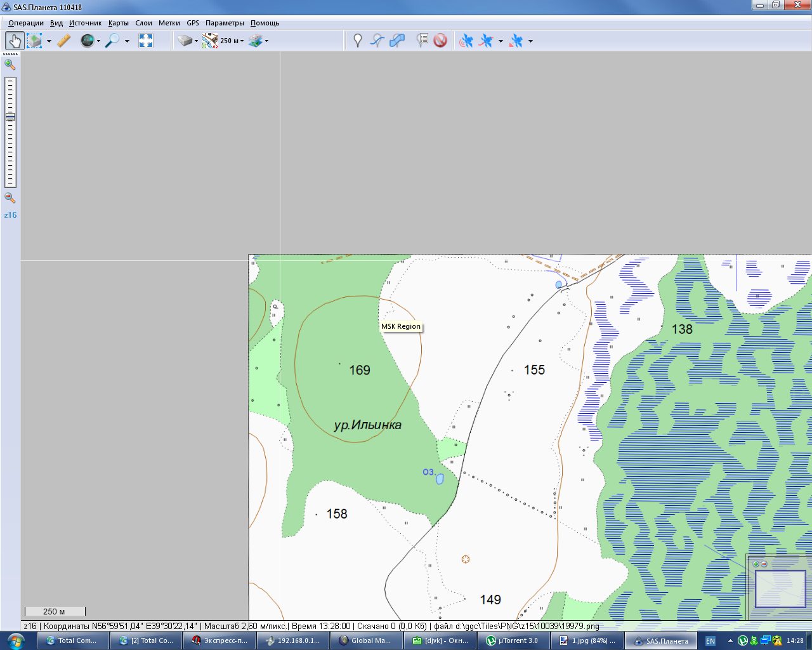The image size is (812, 650).
Task: Click the minimap overview thumbnail
Action: (780, 588)
